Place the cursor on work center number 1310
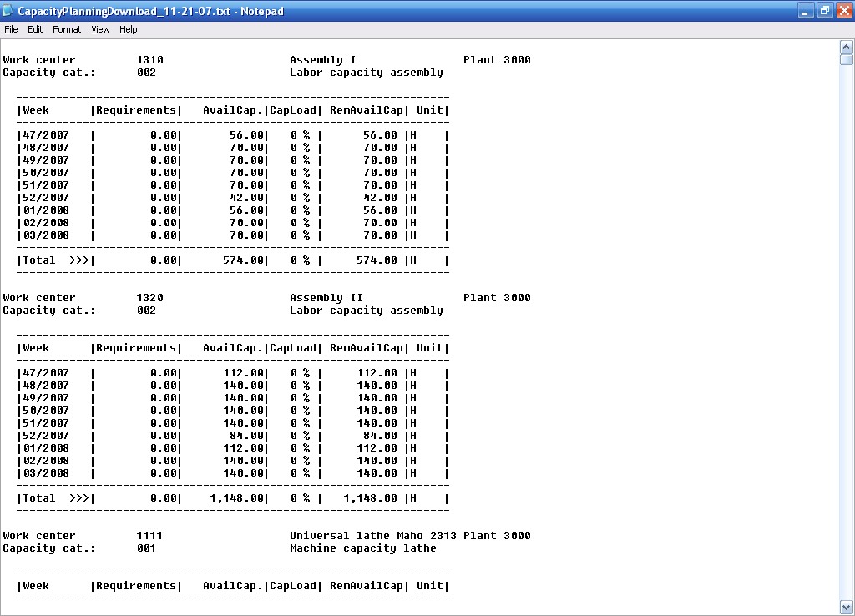 coord(149,60)
